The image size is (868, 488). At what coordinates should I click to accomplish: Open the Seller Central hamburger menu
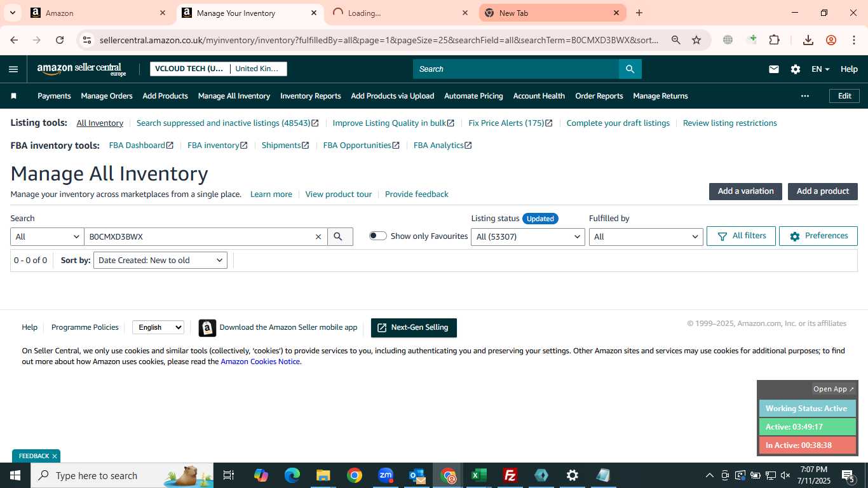click(x=13, y=69)
